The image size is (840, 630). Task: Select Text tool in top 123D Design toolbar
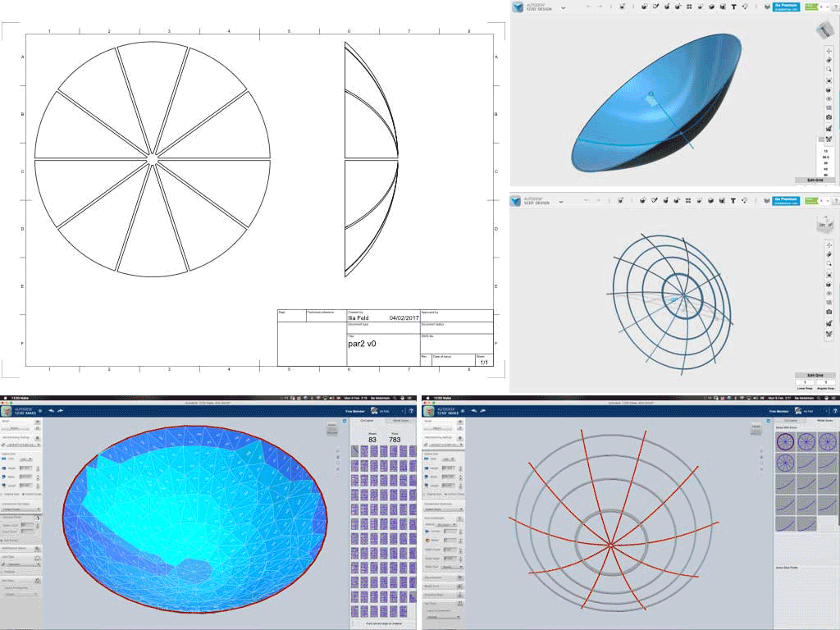click(734, 7)
